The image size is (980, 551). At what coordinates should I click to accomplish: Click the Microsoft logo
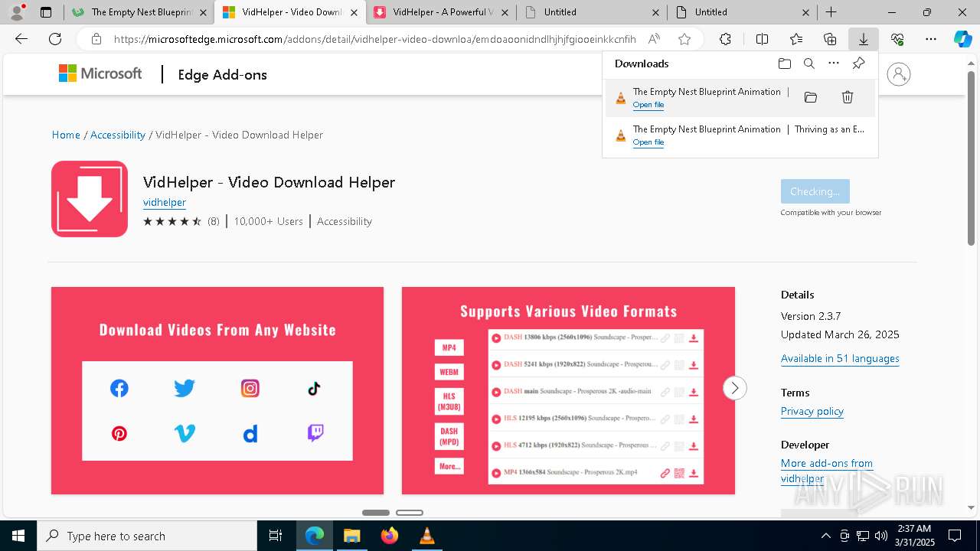coord(100,73)
